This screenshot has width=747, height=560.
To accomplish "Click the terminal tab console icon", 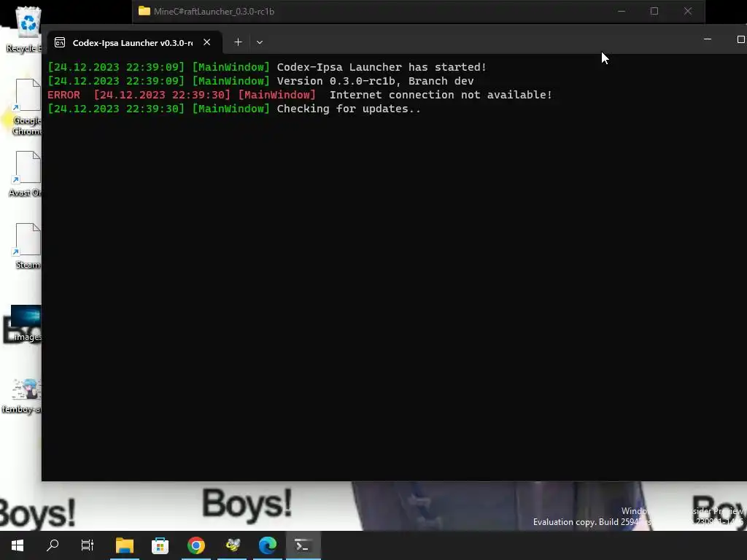I will click(x=60, y=43).
